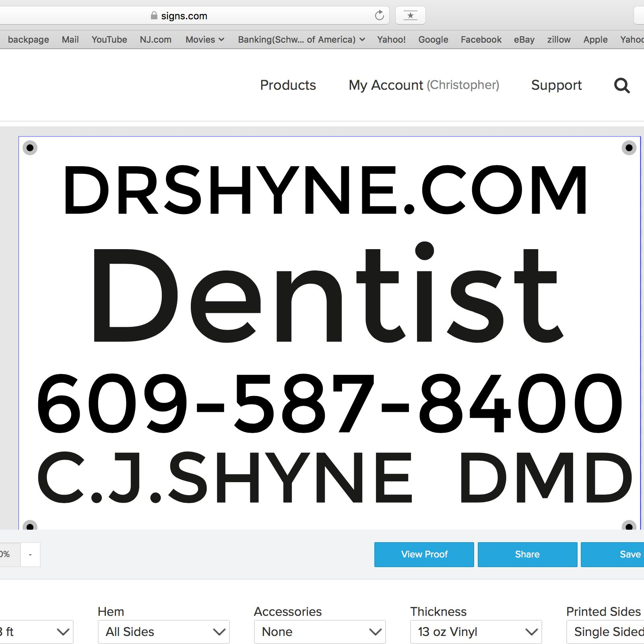Open the banner size ft dropdown
Screen dimensions: 644x644
tap(36, 632)
